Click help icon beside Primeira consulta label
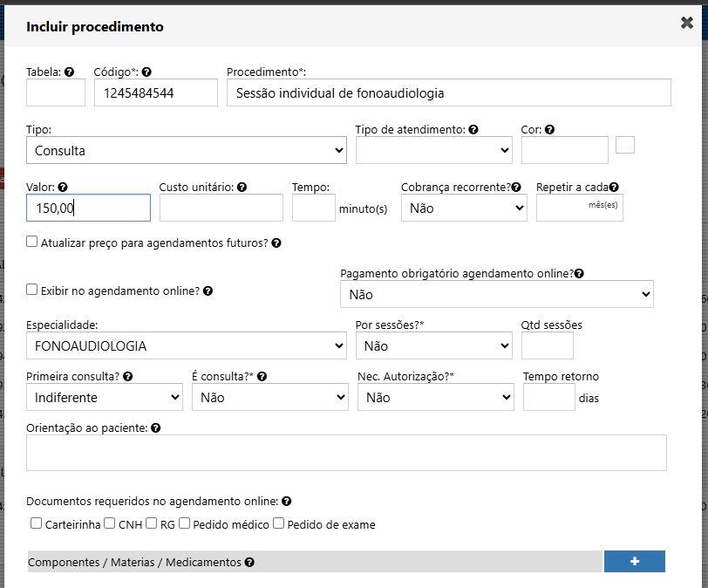 tap(128, 376)
